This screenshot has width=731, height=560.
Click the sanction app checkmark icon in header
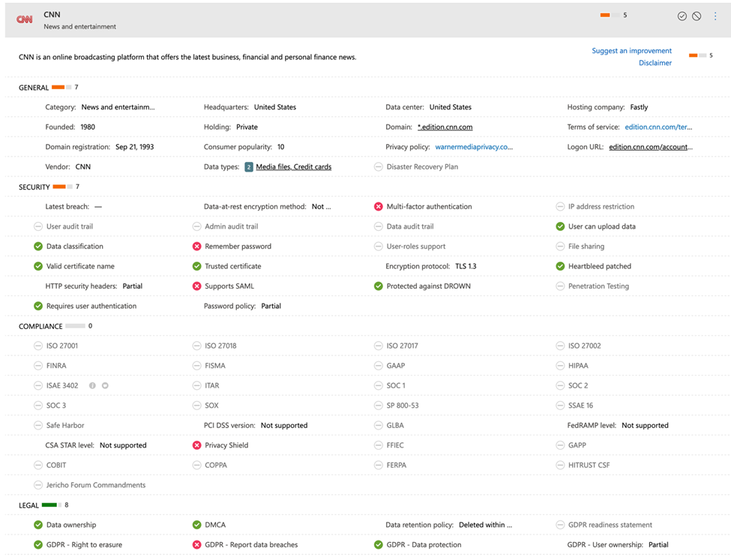(x=682, y=16)
